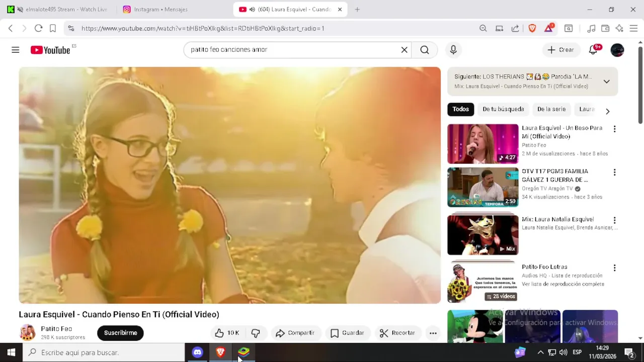The height and width of the screenshot is (362, 644).
Task: Select the Todos filter chip
Action: click(460, 109)
